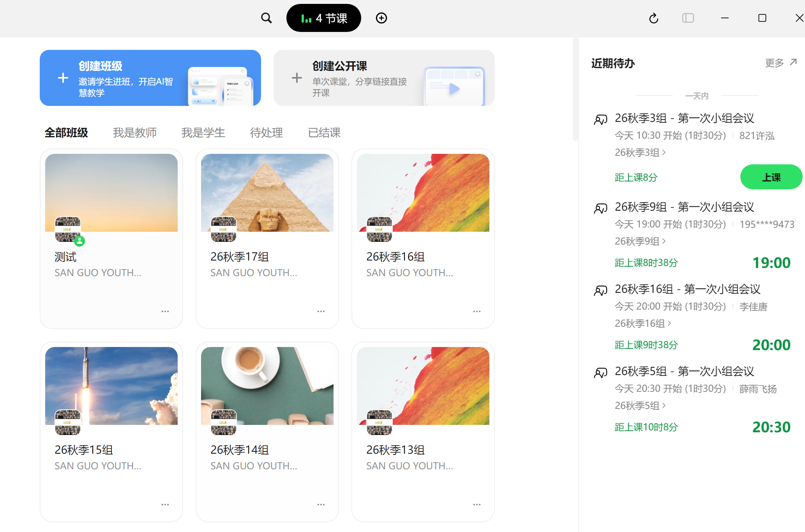The height and width of the screenshot is (532, 805).
Task: Click the 测试 class avatar icon
Action: tap(68, 229)
